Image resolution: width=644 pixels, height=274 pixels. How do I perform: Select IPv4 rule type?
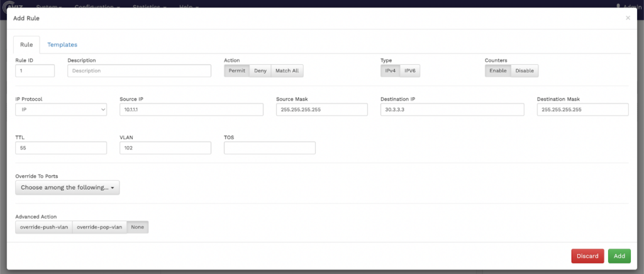point(390,71)
